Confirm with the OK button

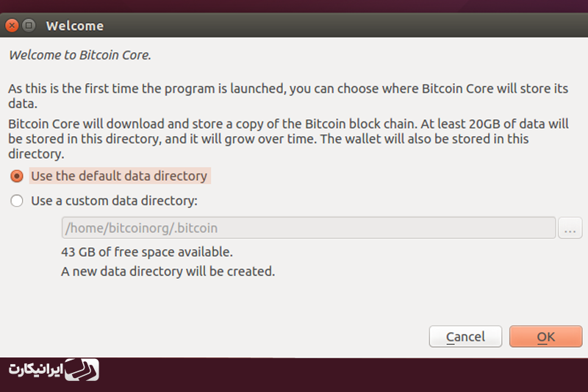click(x=545, y=337)
